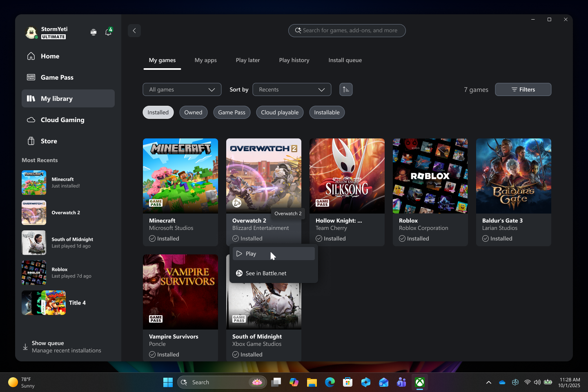Expand the Filters panel
Viewport: 588px width, 392px height.
pyautogui.click(x=523, y=89)
